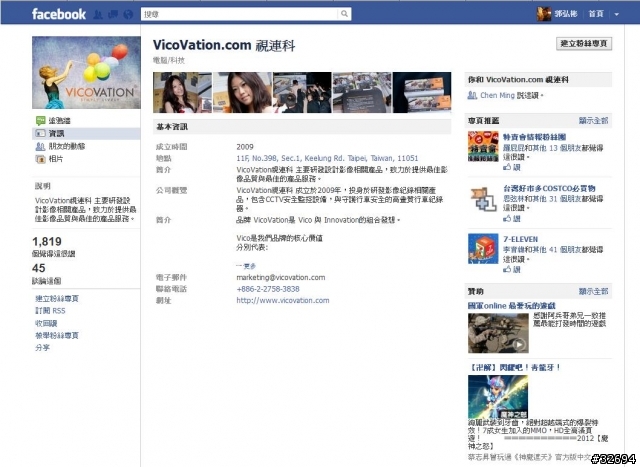Click the 45 talking about this count

coord(39,268)
